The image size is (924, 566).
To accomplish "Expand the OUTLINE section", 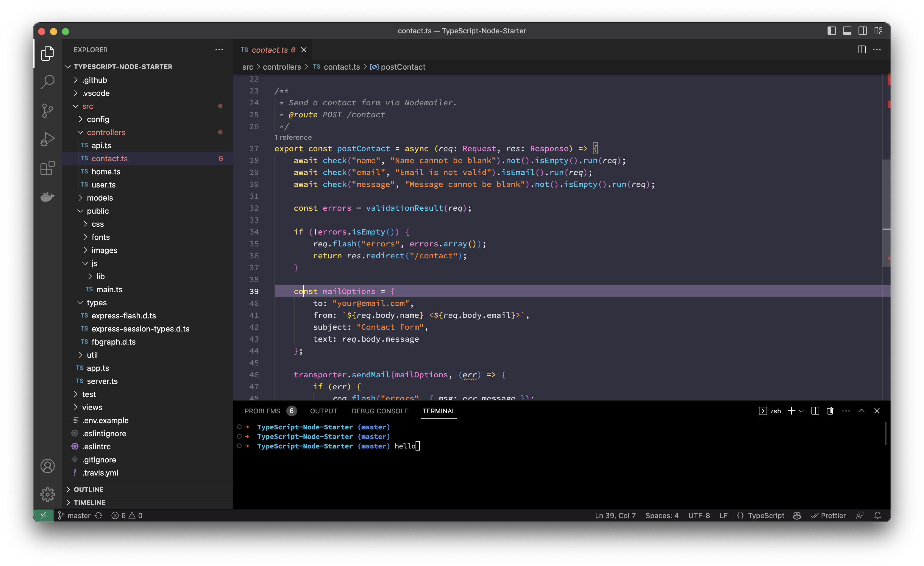I will [147, 490].
